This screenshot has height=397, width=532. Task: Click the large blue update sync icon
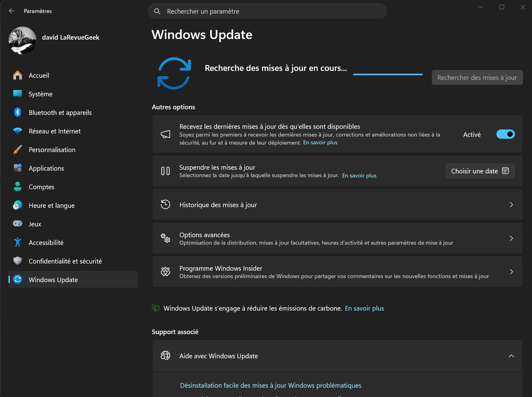(174, 73)
